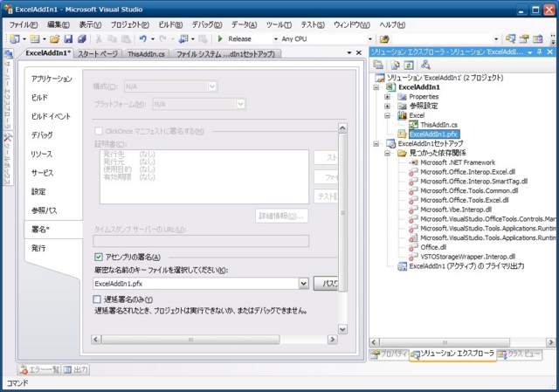Close the active document tab with X
559x392 pixels.
[359, 52]
